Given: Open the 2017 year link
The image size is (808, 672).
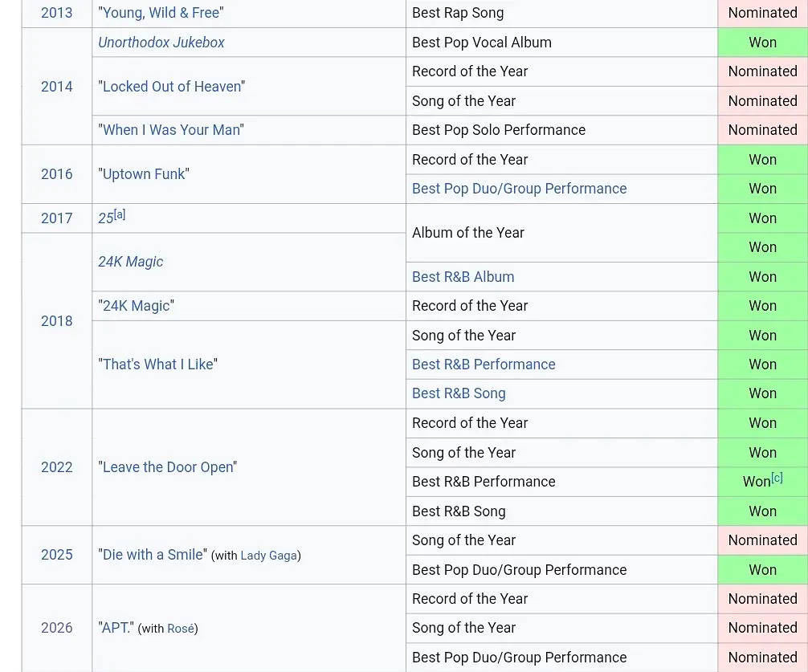Looking at the screenshot, I should coord(57,218).
